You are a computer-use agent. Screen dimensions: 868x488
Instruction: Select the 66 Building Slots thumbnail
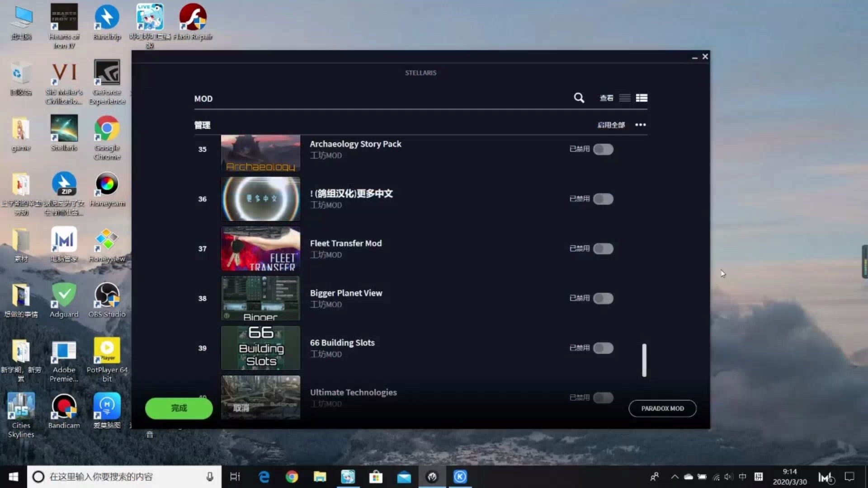coord(260,348)
